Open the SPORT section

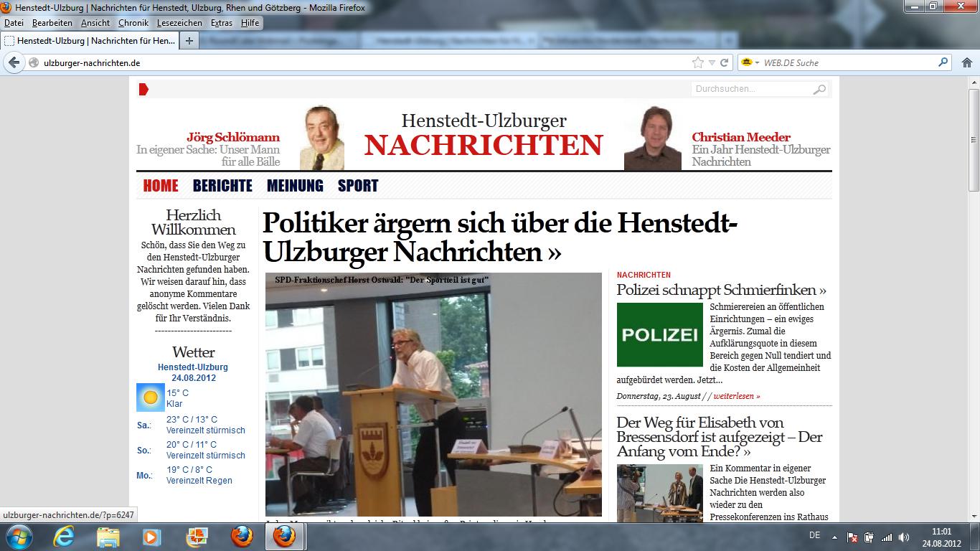point(358,186)
